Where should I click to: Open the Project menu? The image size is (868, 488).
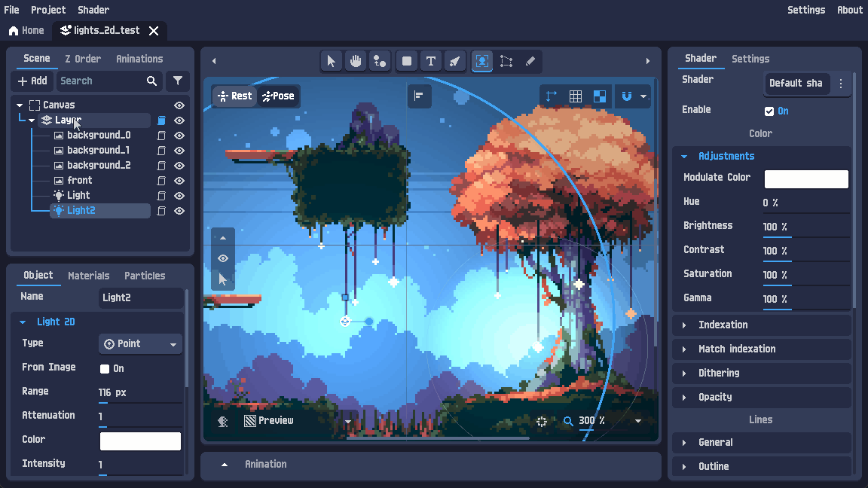coord(48,10)
